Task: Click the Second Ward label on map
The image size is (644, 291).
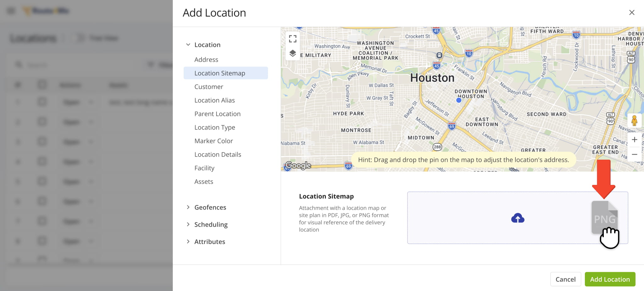Action: (547, 114)
